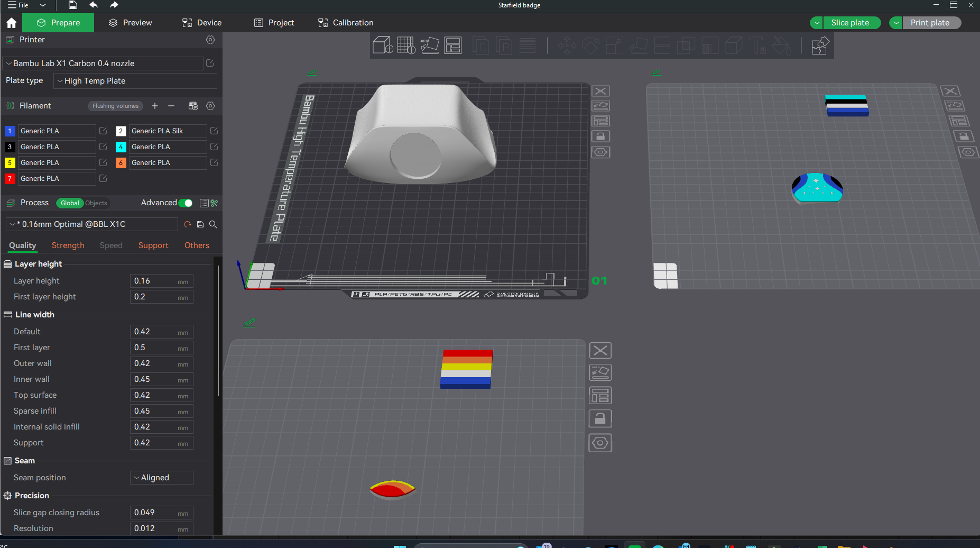Search process settings with magnifier icon
This screenshot has height=548, width=980.
[x=213, y=224]
